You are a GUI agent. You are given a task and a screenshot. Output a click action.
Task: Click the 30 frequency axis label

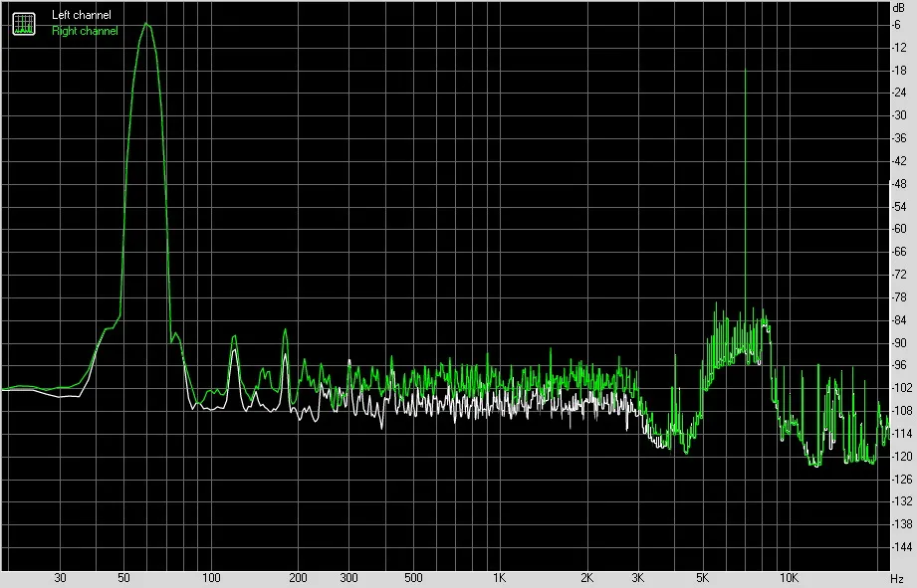tap(60, 578)
